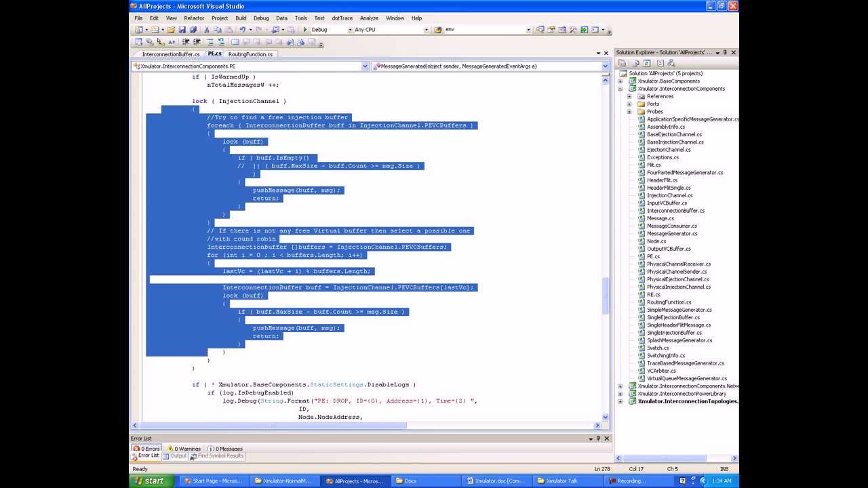Open the Start Page toolbar icon
The height and width of the screenshot is (488, 868).
click(x=584, y=30)
